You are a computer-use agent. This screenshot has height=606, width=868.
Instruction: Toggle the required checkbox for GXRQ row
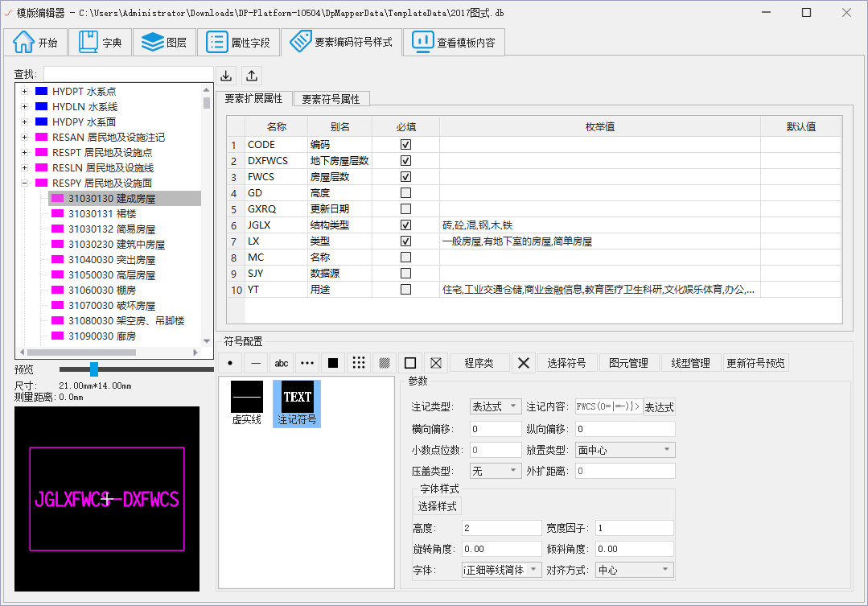coord(405,208)
